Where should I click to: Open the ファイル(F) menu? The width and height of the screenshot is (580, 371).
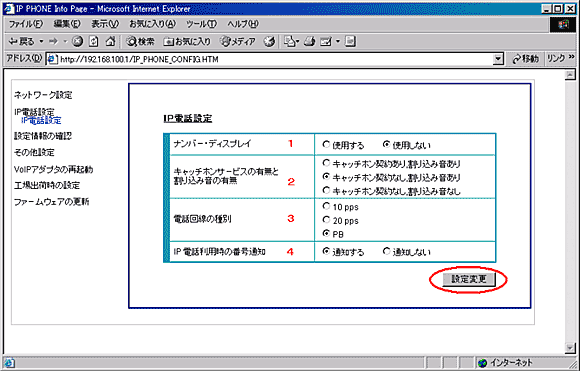pos(26,24)
